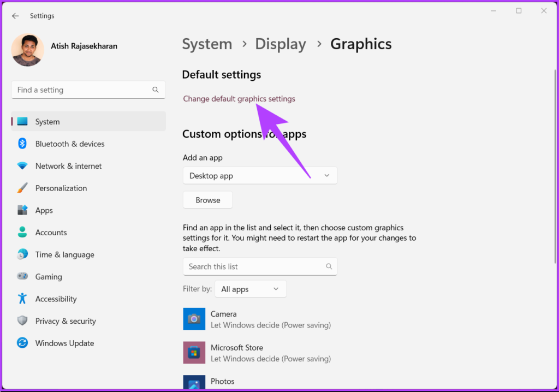Click the Gaming controller icon
Viewport: 559px width, 392px height.
22,277
